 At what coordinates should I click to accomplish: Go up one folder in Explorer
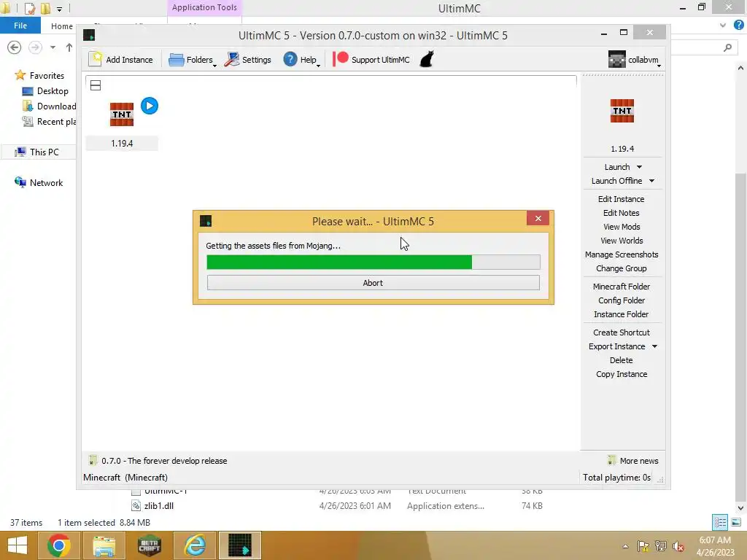[69, 47]
